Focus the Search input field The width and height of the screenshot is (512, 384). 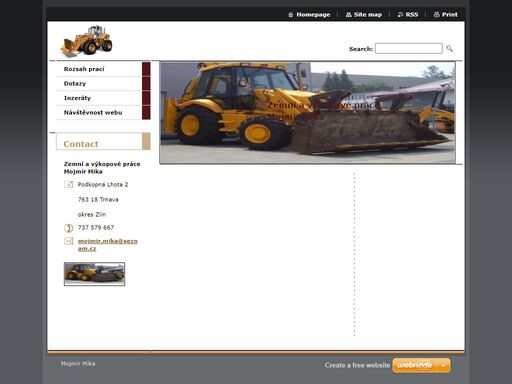click(x=409, y=48)
